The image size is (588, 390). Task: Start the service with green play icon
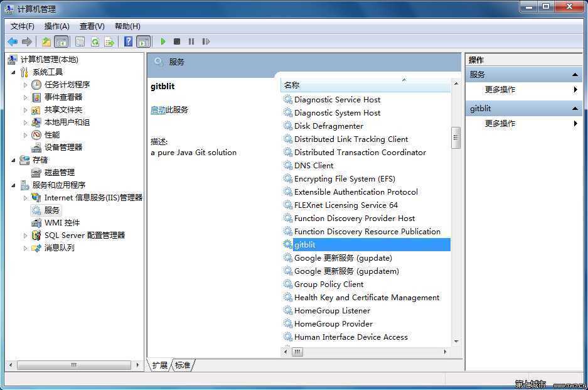[x=163, y=41]
